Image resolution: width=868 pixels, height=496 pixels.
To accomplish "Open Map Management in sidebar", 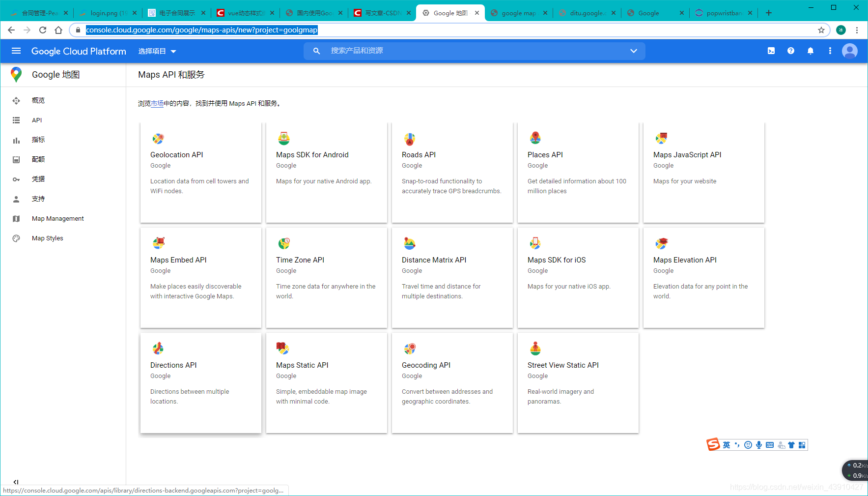I will click(x=58, y=218).
